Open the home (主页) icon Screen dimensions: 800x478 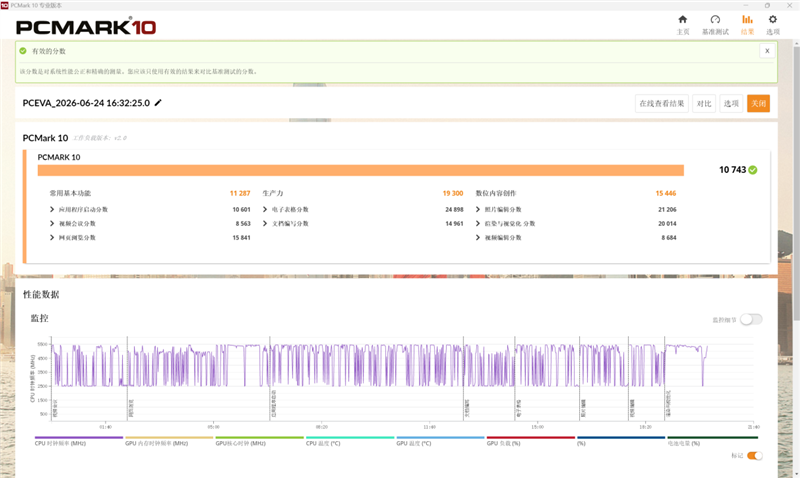[682, 20]
